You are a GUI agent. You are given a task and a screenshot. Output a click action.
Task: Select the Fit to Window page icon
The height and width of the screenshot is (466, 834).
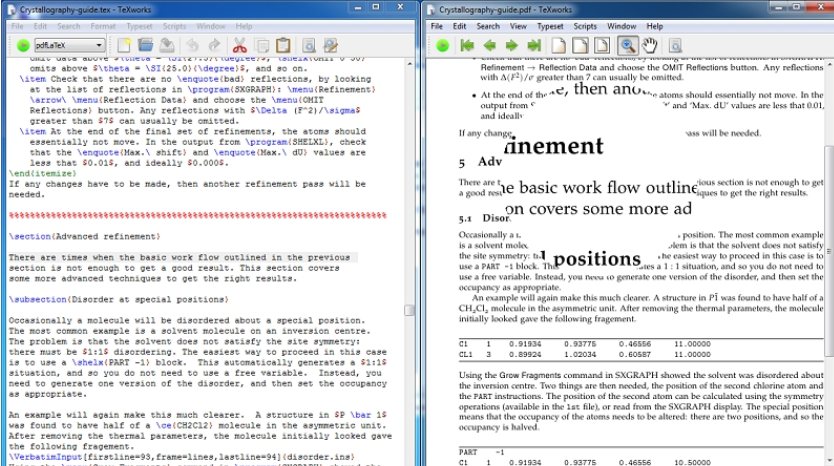click(602, 46)
